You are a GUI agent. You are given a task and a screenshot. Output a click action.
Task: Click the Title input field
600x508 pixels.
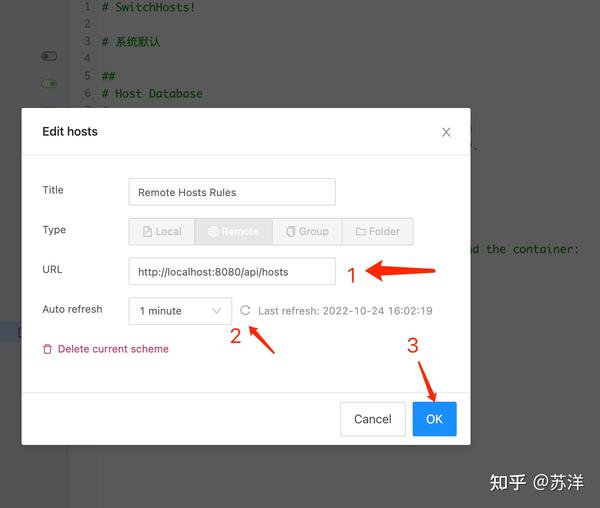pyautogui.click(x=232, y=192)
